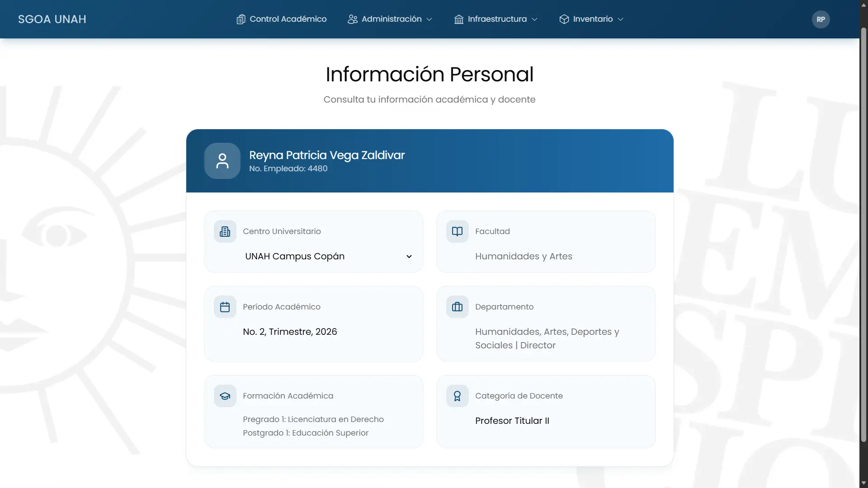Open the Administración menu
This screenshot has width=868, height=488.
(390, 19)
